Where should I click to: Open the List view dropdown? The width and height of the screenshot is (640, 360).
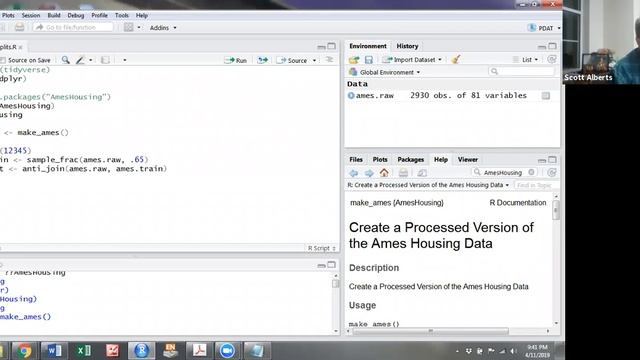pyautogui.click(x=530, y=60)
